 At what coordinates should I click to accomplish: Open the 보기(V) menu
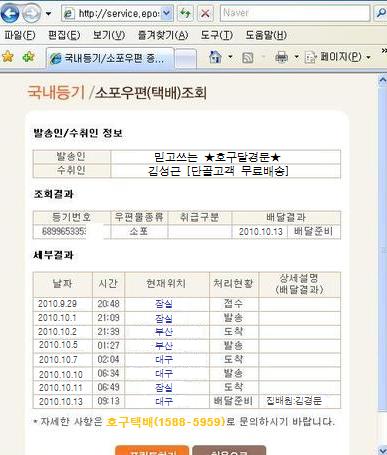109,35
